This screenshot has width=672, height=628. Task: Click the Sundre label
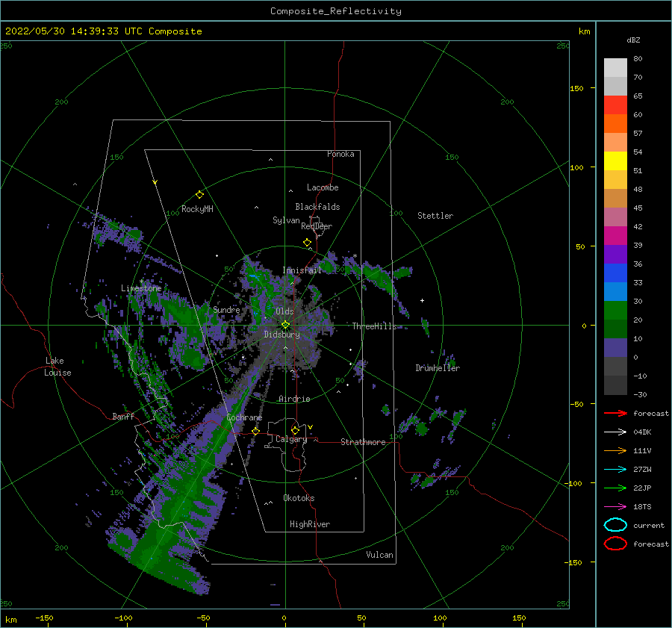(x=226, y=310)
